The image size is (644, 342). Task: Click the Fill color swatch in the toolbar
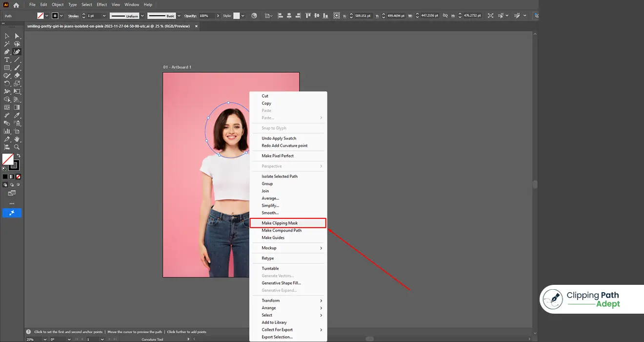(x=40, y=15)
